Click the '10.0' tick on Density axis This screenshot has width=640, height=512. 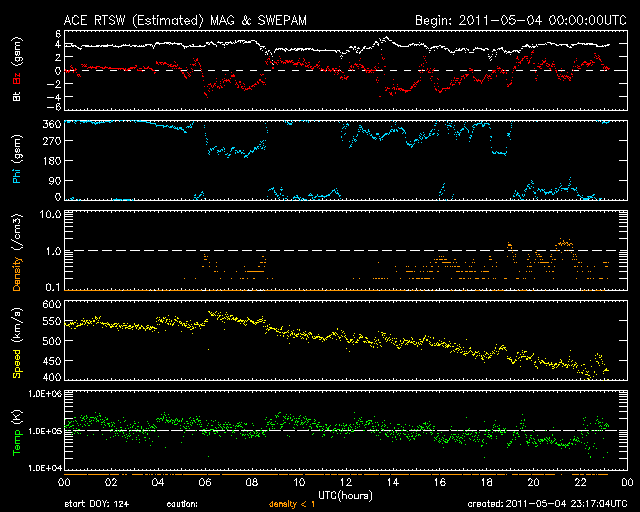point(50,214)
